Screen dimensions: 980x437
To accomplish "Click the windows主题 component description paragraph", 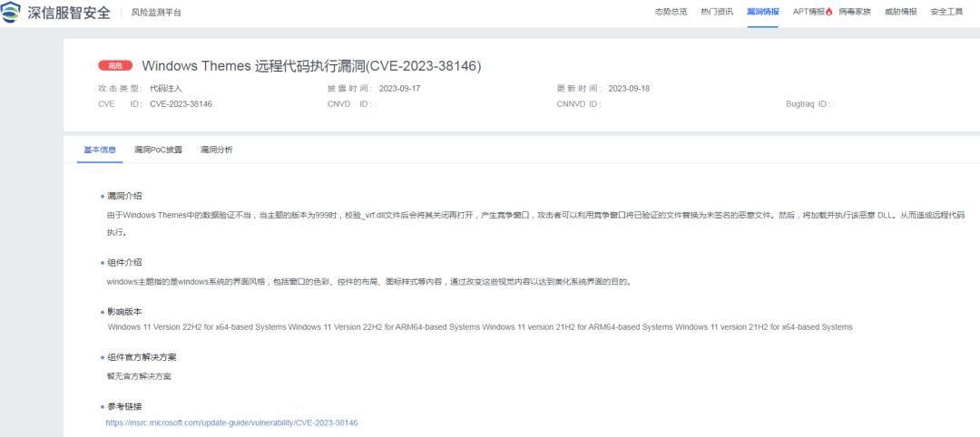I will 368,282.
